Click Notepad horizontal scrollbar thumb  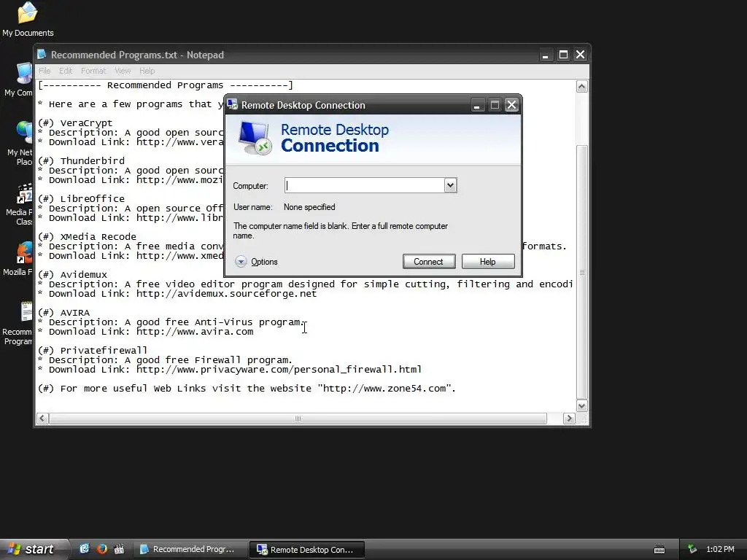(x=298, y=419)
